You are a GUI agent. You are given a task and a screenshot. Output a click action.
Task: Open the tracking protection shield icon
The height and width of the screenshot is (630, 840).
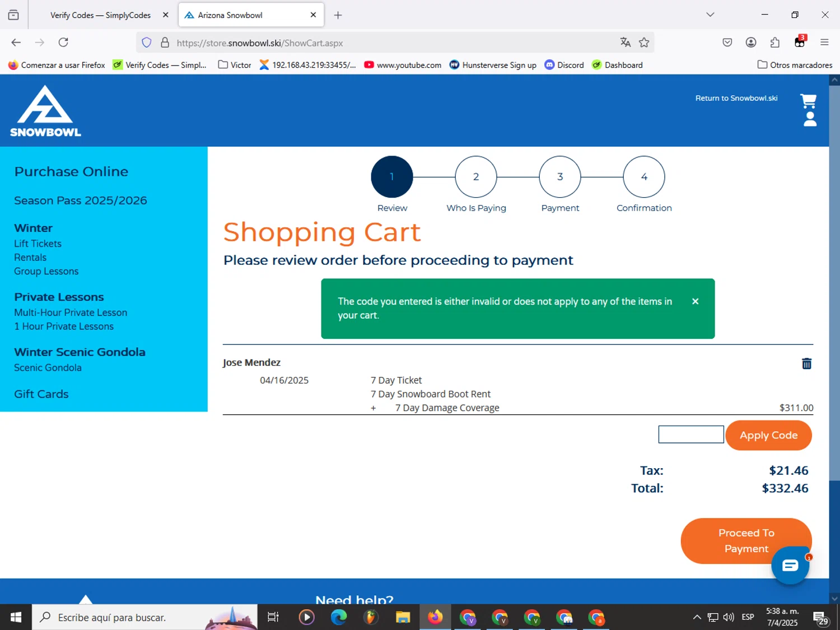147,43
